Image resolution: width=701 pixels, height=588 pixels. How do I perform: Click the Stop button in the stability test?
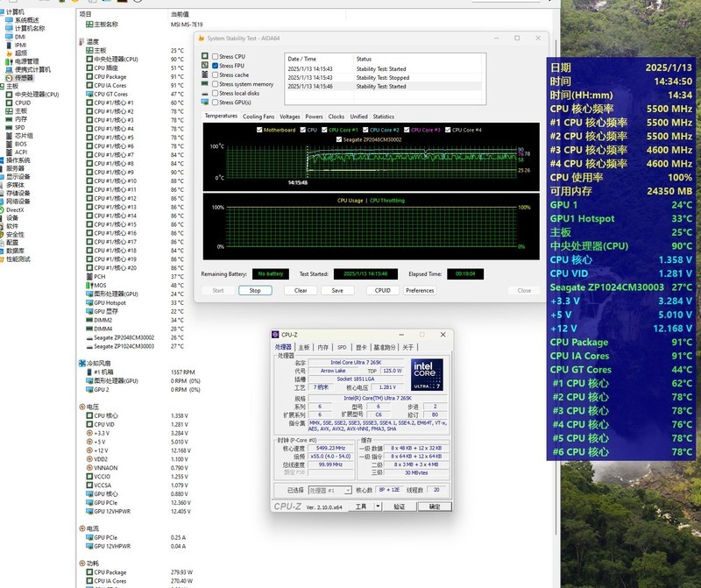[x=255, y=290]
